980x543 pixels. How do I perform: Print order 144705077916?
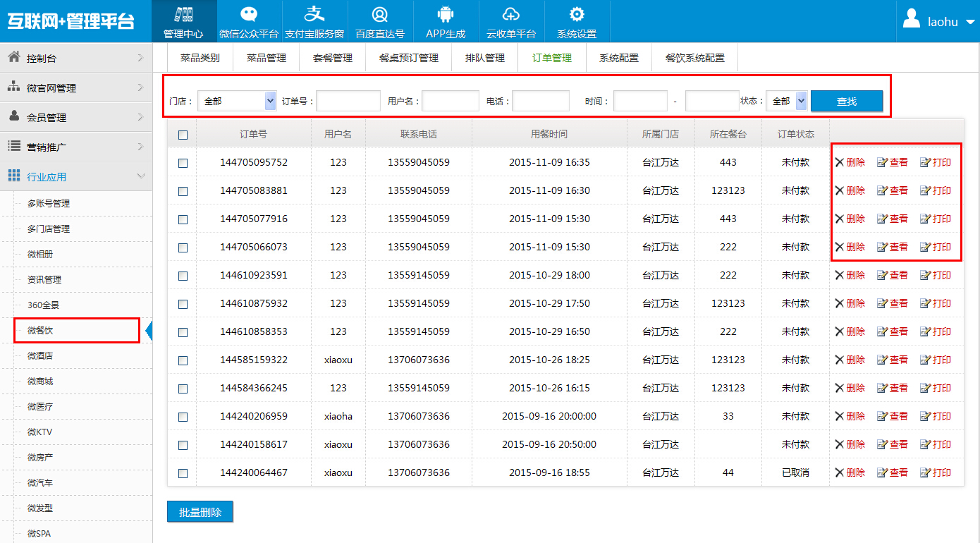tap(936, 219)
